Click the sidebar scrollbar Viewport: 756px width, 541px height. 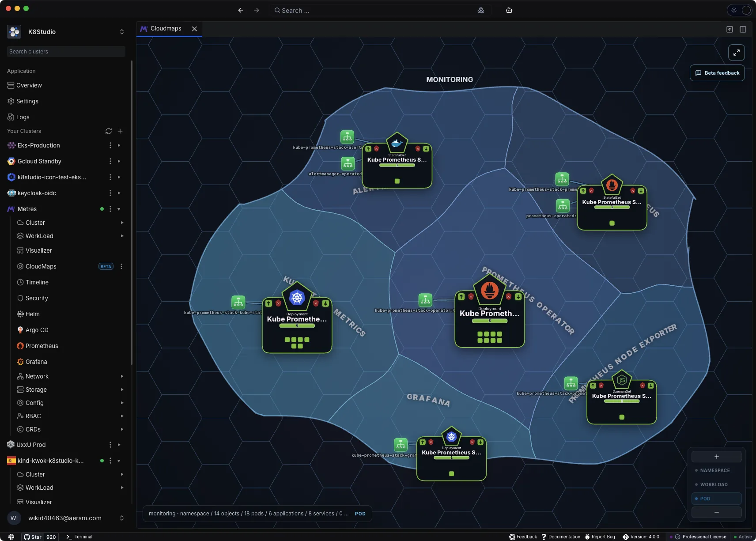pos(132,212)
